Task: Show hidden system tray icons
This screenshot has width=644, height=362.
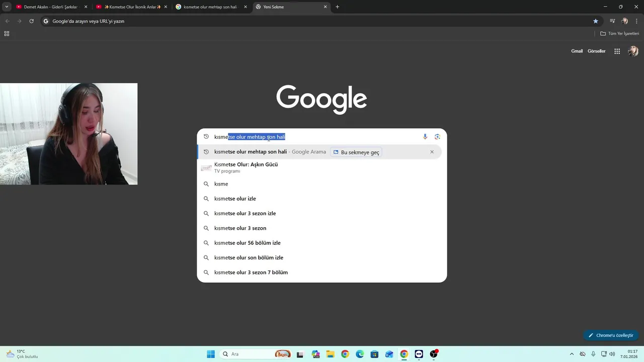Action: pyautogui.click(x=572, y=354)
